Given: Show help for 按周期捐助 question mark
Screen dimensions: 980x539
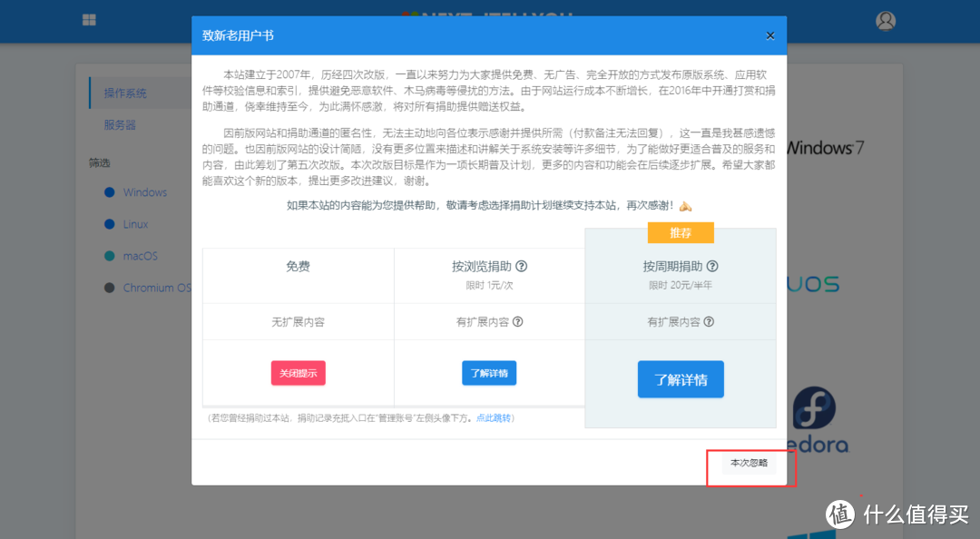Looking at the screenshot, I should tap(712, 266).
